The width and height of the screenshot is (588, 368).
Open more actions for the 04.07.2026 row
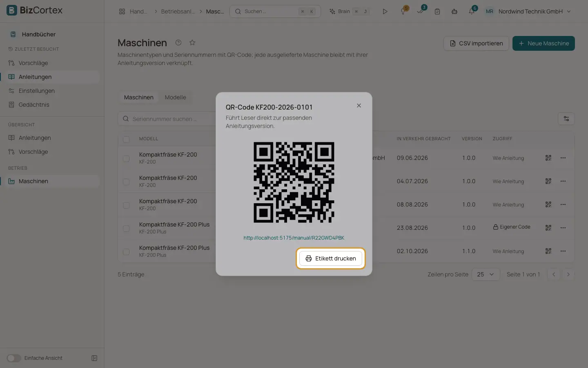click(x=563, y=181)
